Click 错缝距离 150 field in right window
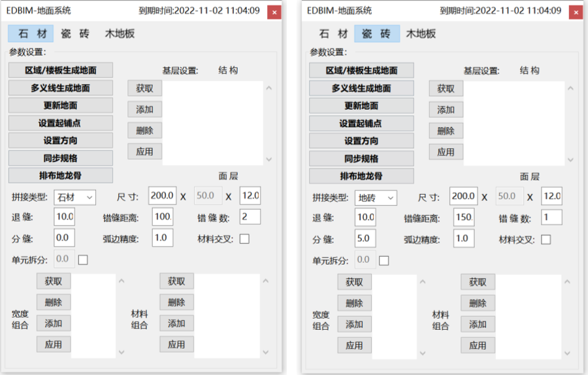 pos(464,217)
